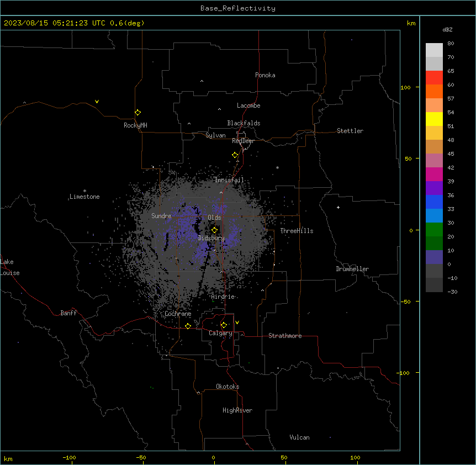Click the 80 value on the dBZ scale
Viewport: 476px width, 465px height.
point(451,44)
